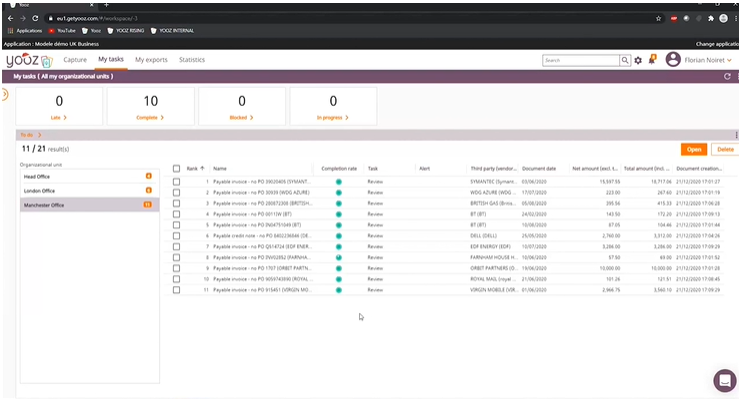Click London Office count badge
This screenshot has height=399, width=739.
[148, 190]
